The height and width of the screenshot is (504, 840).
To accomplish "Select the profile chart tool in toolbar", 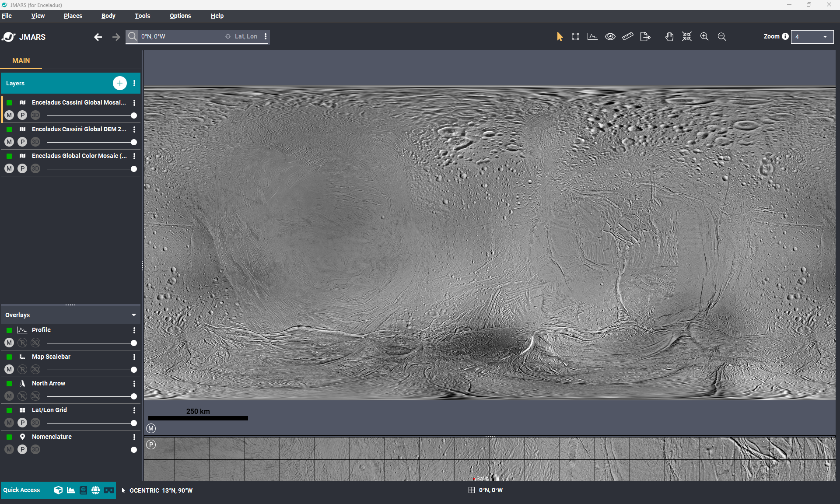I will tap(592, 37).
